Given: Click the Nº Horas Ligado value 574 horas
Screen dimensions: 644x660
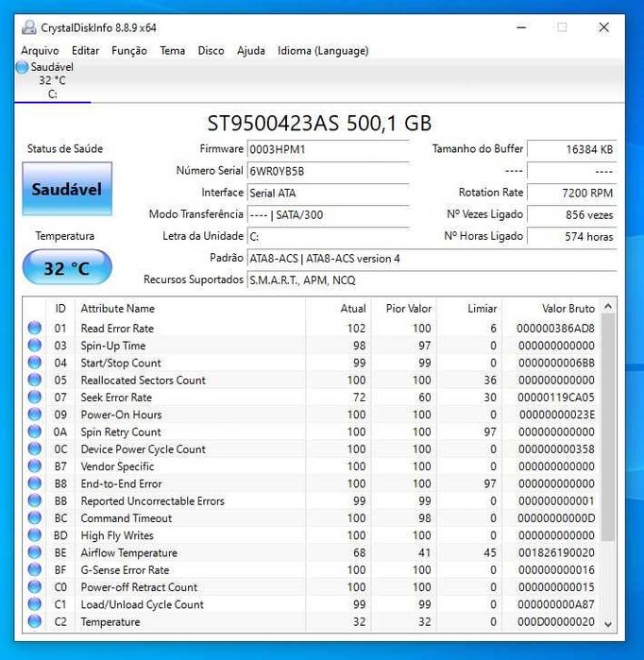Looking at the screenshot, I should pos(572,237).
